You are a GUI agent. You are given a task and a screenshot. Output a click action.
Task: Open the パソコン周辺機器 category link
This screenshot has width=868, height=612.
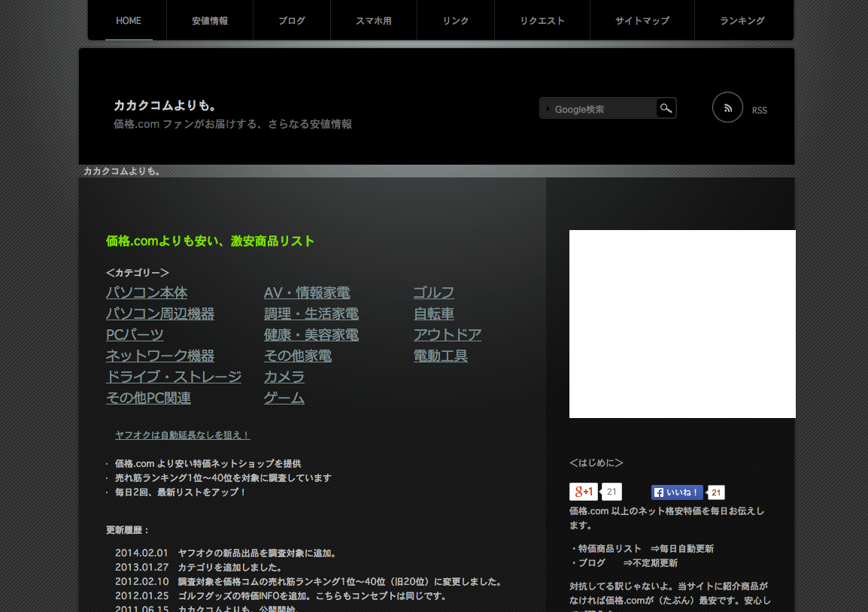point(160,314)
